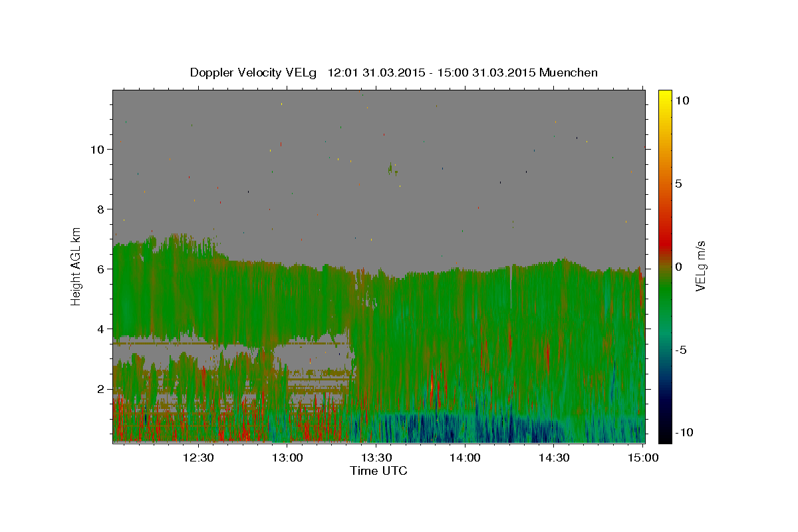Click the colorbar value '-5'
The width and height of the screenshot is (798, 532).
point(682,350)
